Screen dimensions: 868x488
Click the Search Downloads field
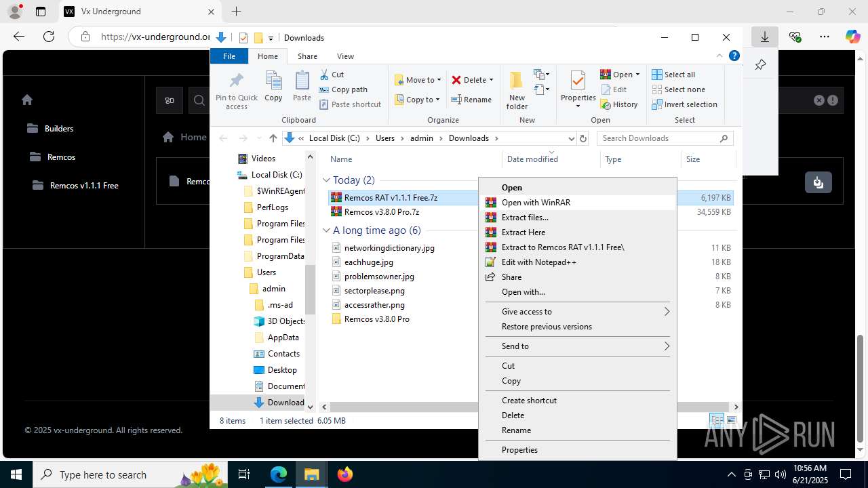(x=665, y=138)
